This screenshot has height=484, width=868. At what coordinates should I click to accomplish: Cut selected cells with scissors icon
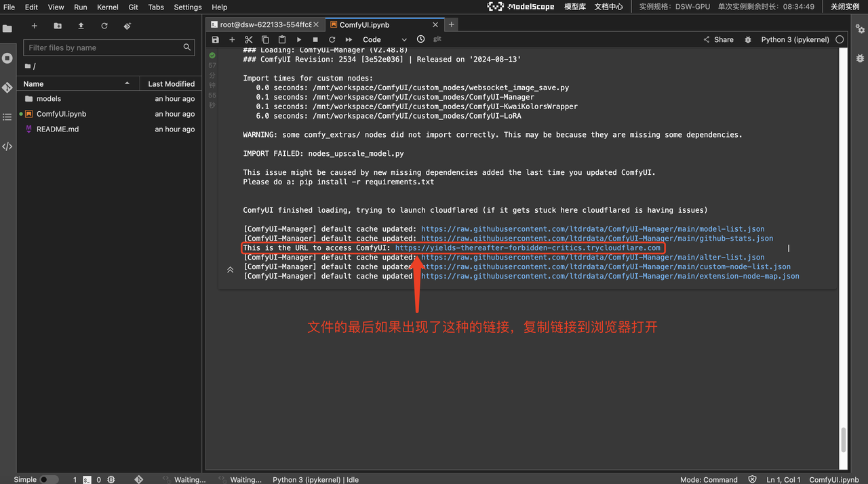pyautogui.click(x=249, y=39)
